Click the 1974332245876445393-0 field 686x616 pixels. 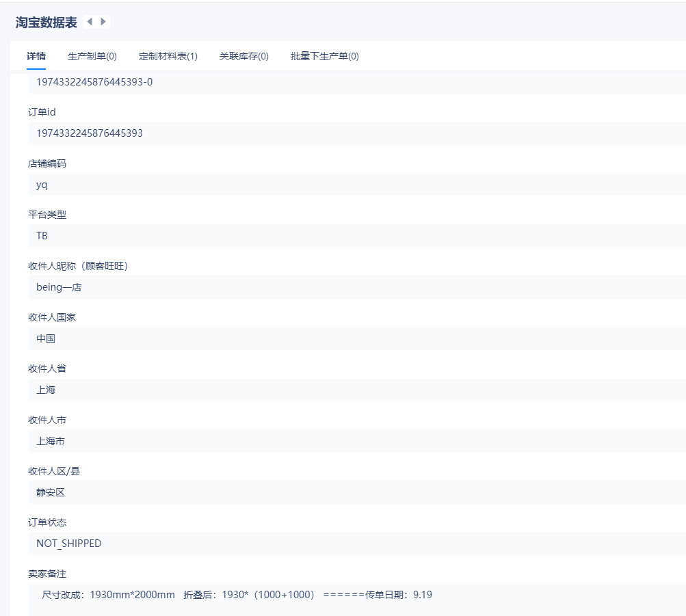click(x=356, y=82)
